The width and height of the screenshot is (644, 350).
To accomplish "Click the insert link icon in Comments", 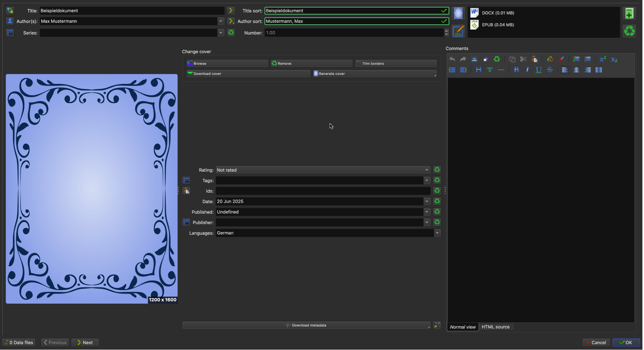I will (x=490, y=70).
